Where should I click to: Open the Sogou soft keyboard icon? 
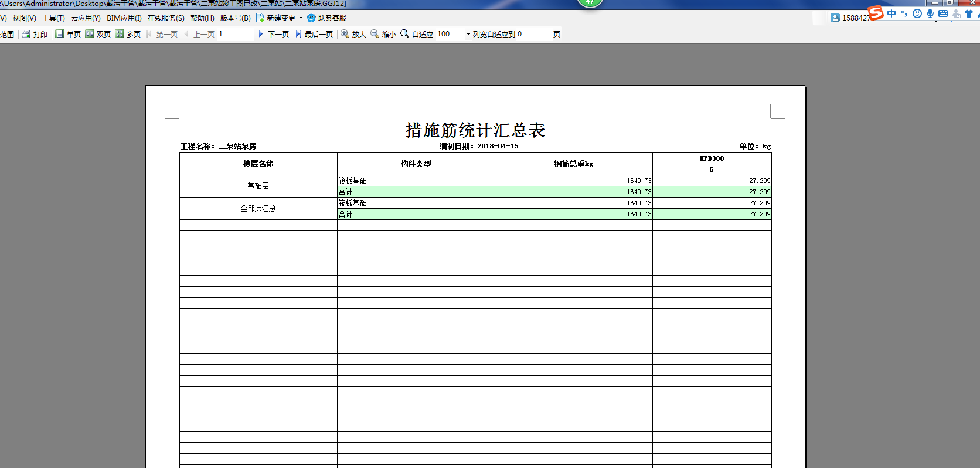(943, 13)
